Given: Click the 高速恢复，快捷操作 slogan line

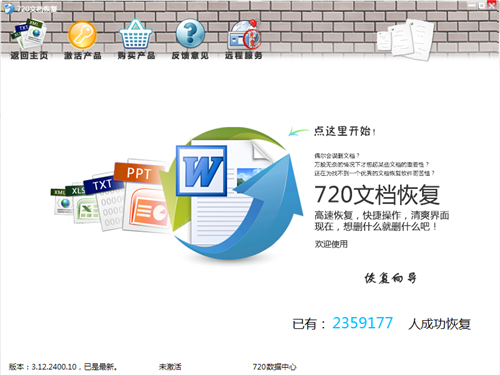Looking at the screenshot, I should pos(382,215).
